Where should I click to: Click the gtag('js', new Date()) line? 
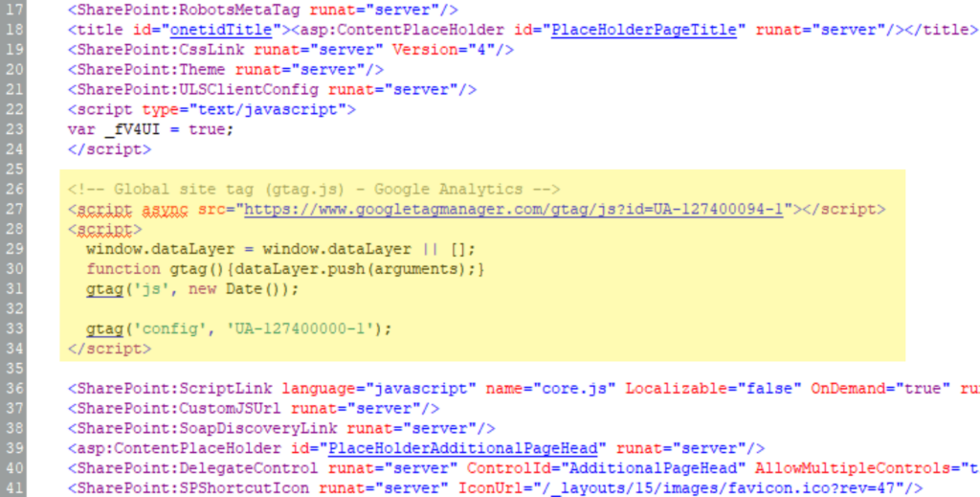click(x=192, y=289)
